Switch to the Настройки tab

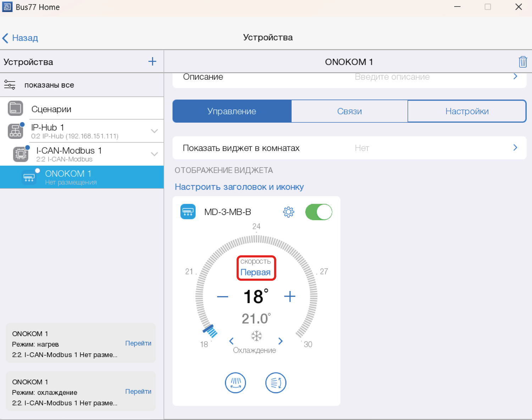click(x=467, y=111)
